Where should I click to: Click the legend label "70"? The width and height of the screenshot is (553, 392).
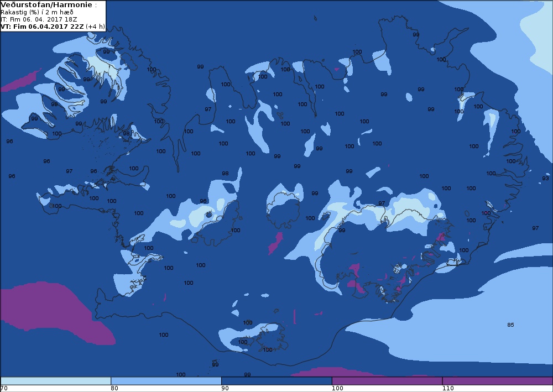coord(4,388)
